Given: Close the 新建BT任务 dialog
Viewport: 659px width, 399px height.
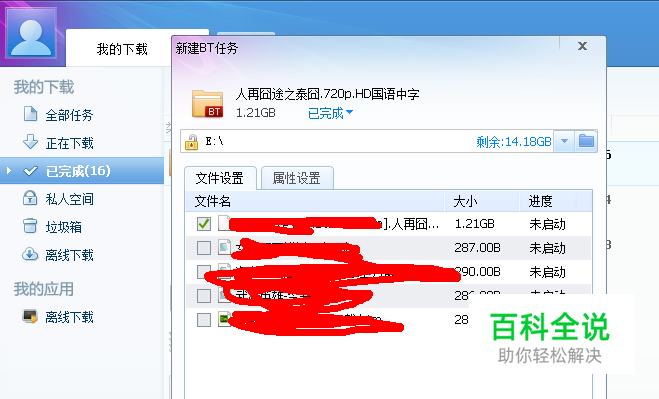Looking at the screenshot, I should coord(582,46).
